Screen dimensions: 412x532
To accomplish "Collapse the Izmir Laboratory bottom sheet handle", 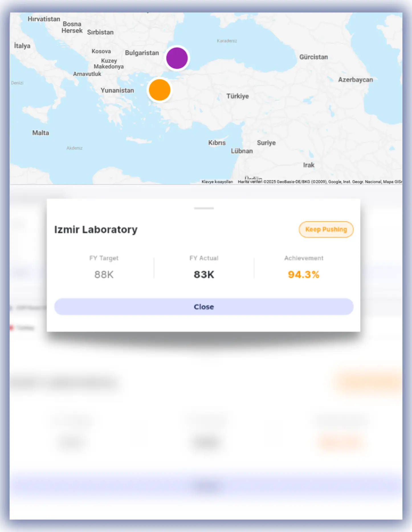I will [204, 208].
